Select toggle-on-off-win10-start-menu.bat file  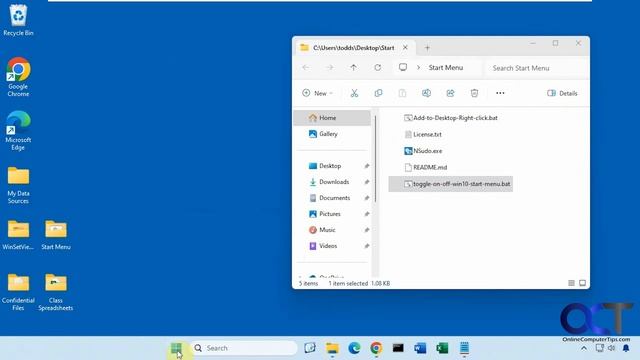point(451,184)
